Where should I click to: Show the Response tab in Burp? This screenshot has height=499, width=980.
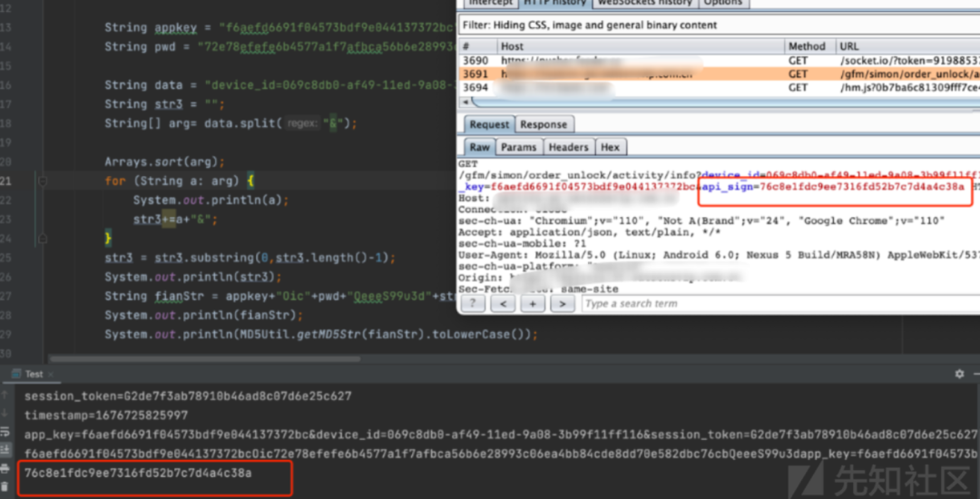click(544, 124)
